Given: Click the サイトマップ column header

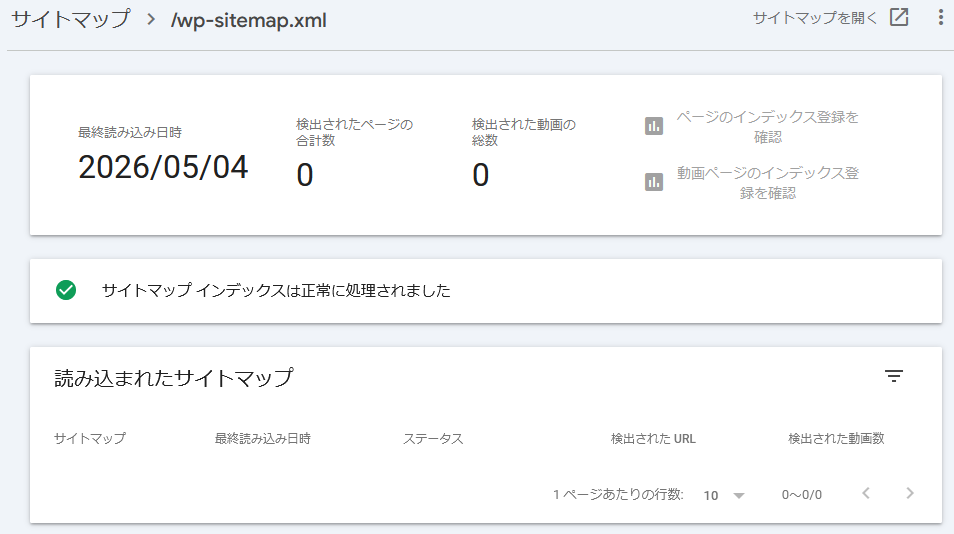Looking at the screenshot, I should pyautogui.click(x=89, y=439).
